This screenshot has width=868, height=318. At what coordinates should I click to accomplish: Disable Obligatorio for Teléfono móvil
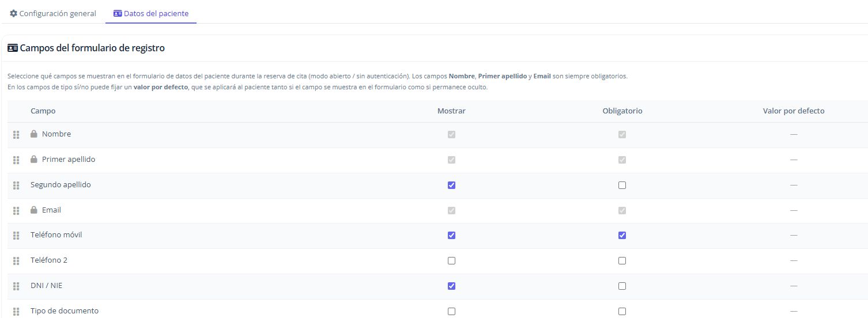(622, 235)
